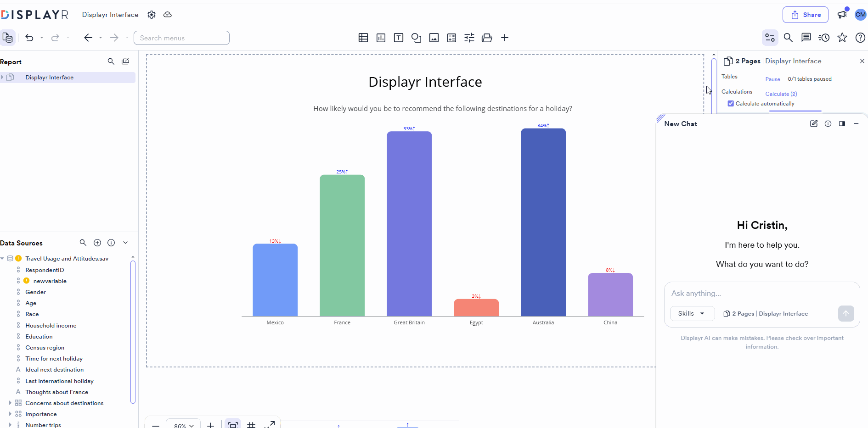Insert a calculation from the toolbar
This screenshot has height=428, width=868.
(x=452, y=38)
